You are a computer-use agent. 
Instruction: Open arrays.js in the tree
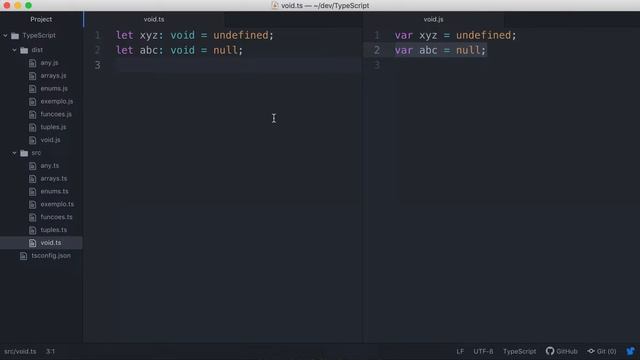53,76
